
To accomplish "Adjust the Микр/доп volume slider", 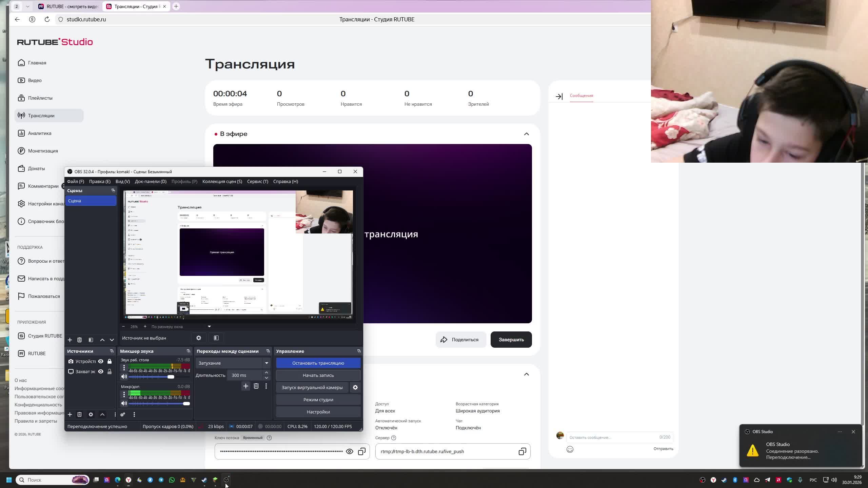I will click(x=186, y=404).
